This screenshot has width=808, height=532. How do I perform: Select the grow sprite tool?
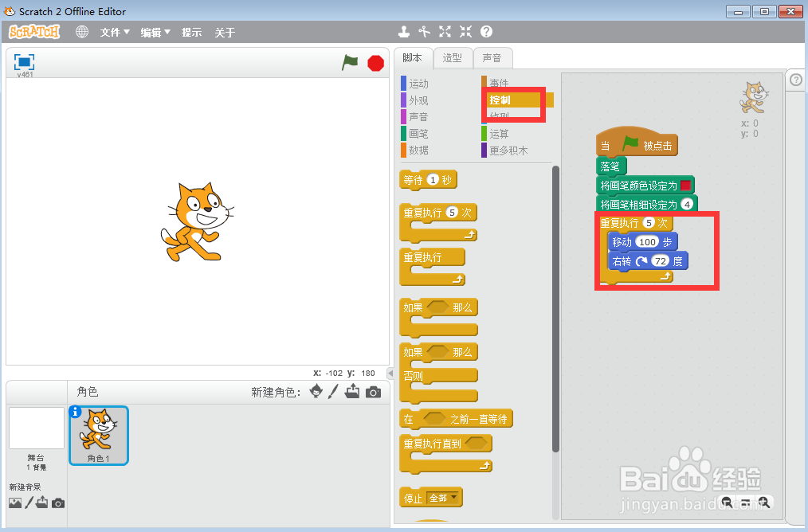445,31
